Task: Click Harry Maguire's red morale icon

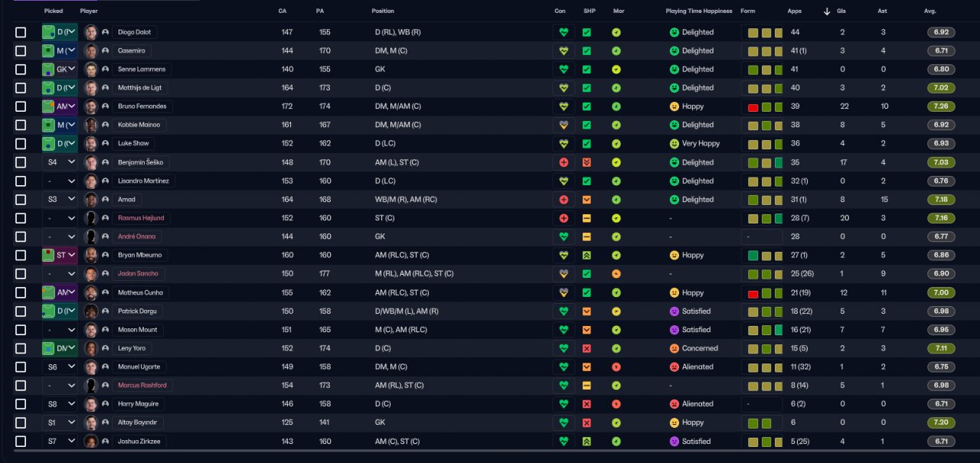Action: [616, 404]
